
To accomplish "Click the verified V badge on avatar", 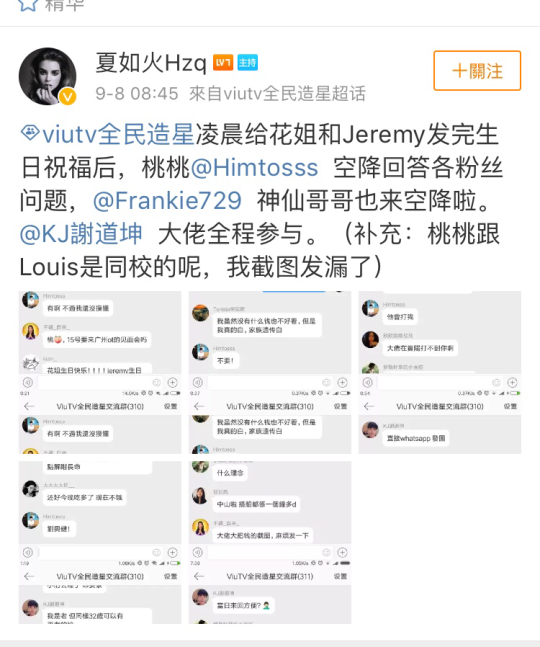I will coord(67,97).
